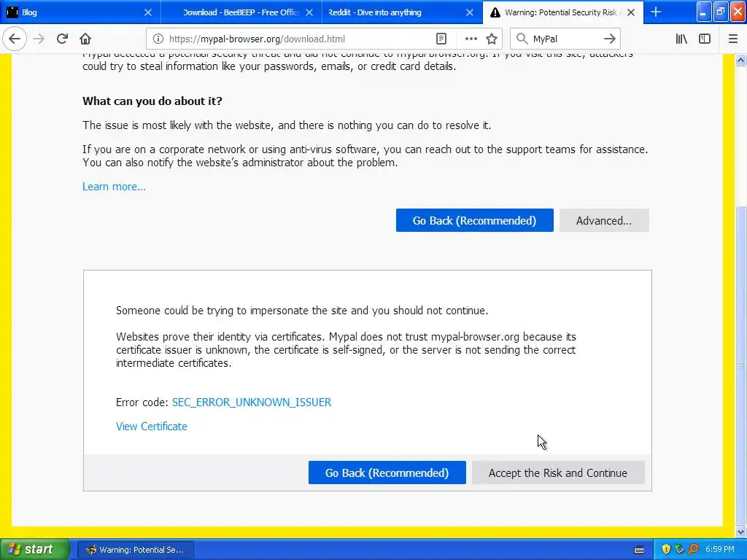Submit the MyPal search with arrow button
Screen dimensions: 747x560
609,39
